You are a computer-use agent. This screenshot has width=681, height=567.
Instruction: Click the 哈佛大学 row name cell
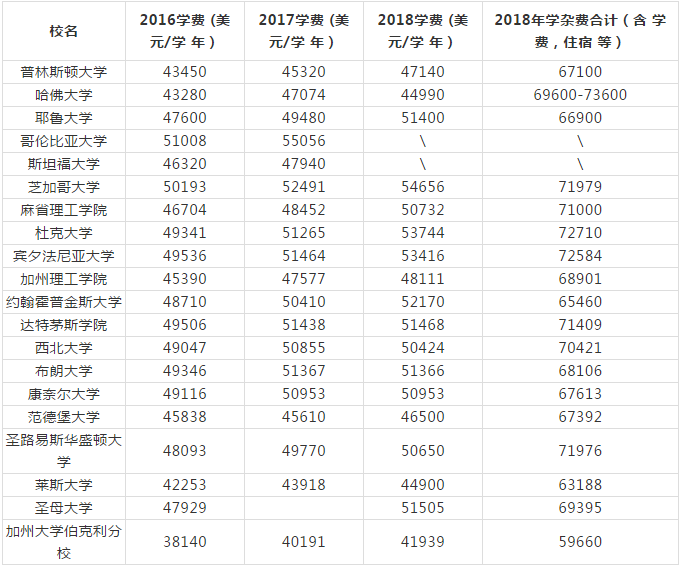[x=63, y=95]
